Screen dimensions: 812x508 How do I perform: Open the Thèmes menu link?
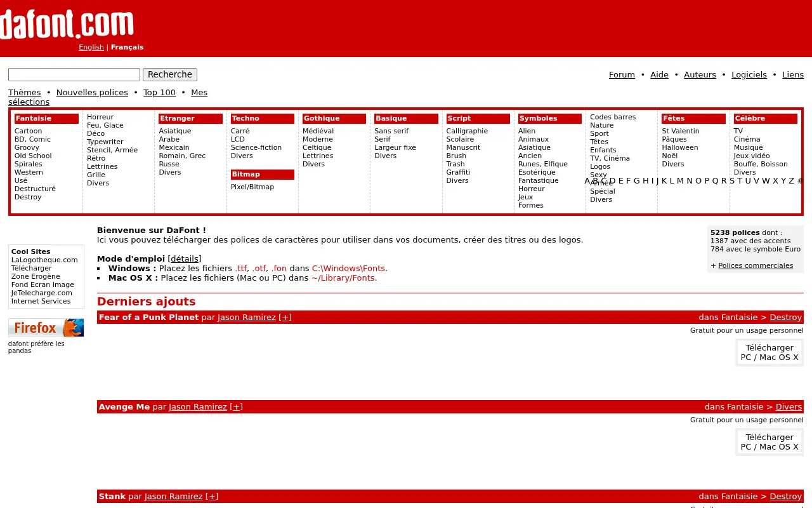point(25,93)
